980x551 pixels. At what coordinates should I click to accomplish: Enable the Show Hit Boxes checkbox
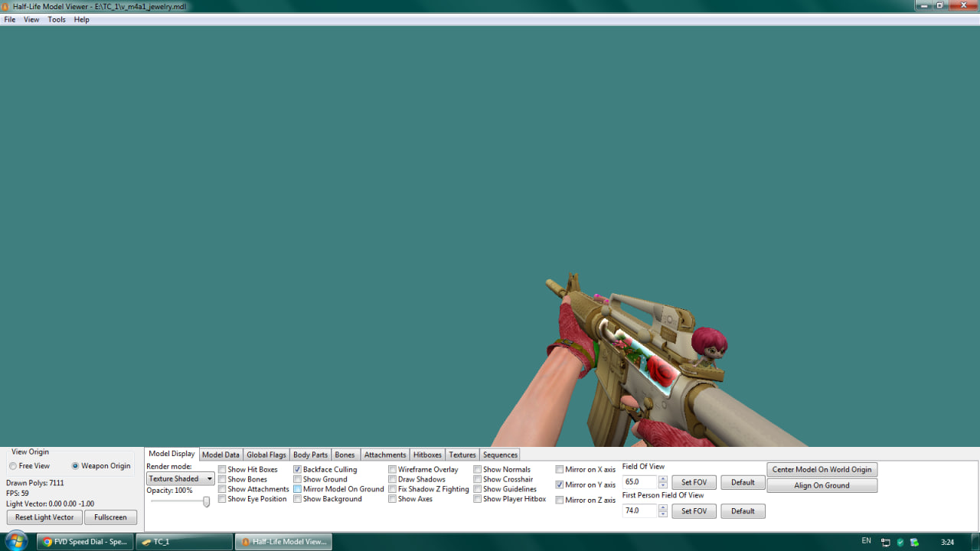tap(222, 470)
